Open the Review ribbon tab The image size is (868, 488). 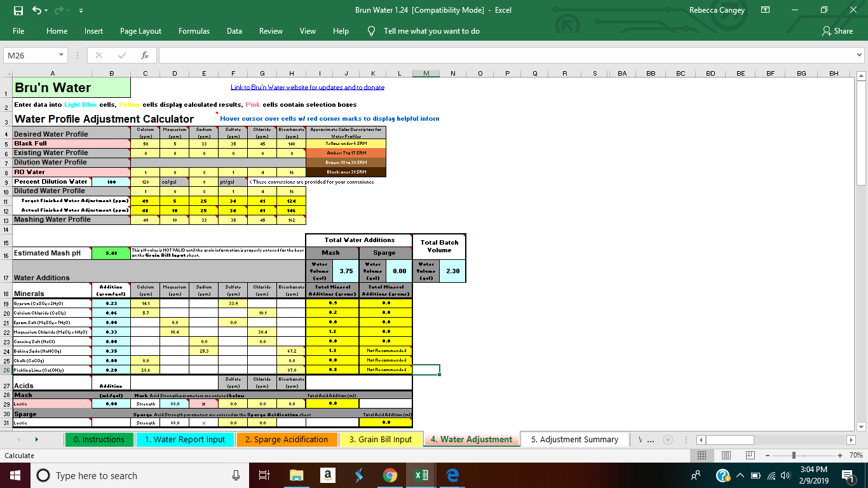tap(271, 31)
